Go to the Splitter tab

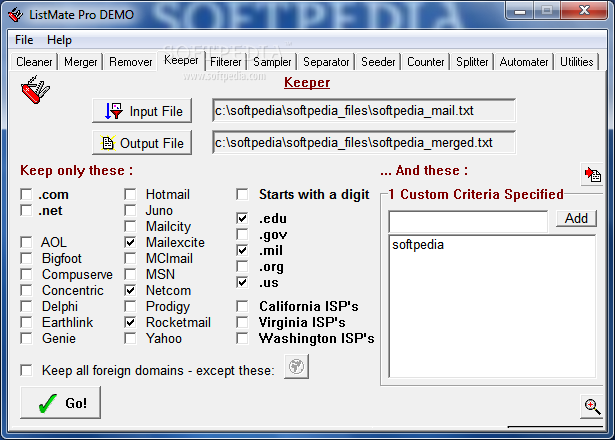coord(472,62)
